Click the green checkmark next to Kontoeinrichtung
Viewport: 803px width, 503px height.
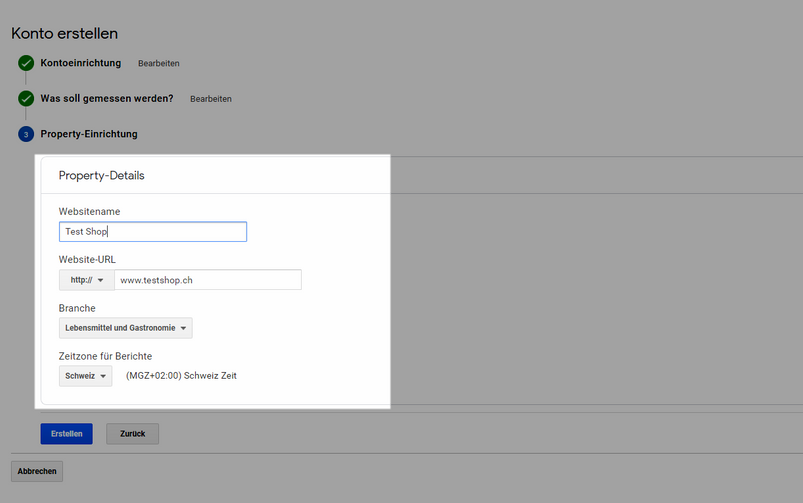click(26, 63)
